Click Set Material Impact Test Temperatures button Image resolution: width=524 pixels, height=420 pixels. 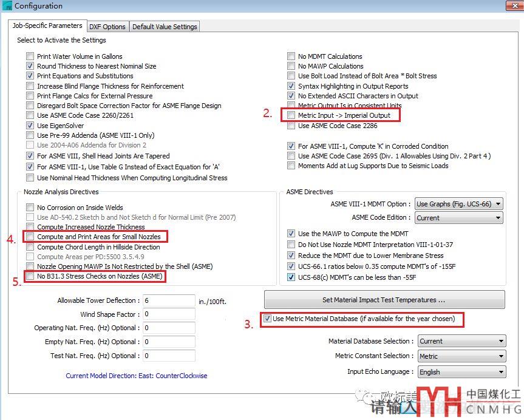click(384, 300)
